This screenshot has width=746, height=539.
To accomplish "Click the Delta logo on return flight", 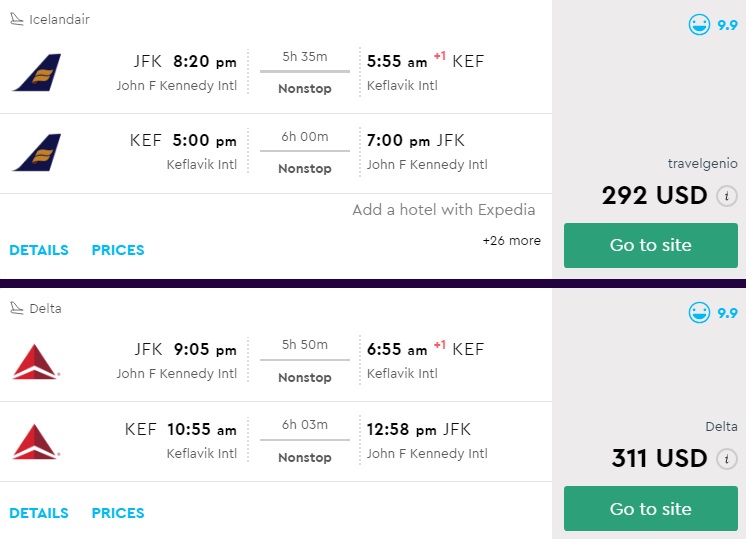I will click(x=37, y=441).
